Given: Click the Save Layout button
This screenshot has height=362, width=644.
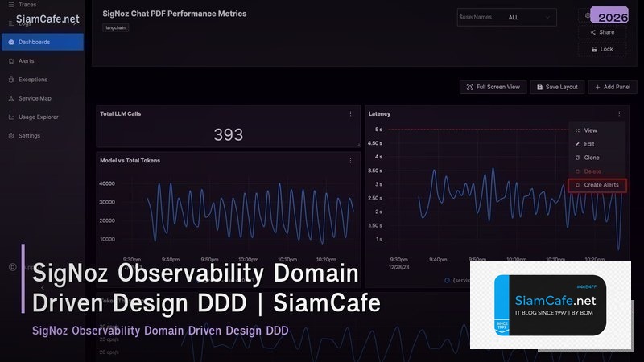Looking at the screenshot, I should [x=557, y=87].
